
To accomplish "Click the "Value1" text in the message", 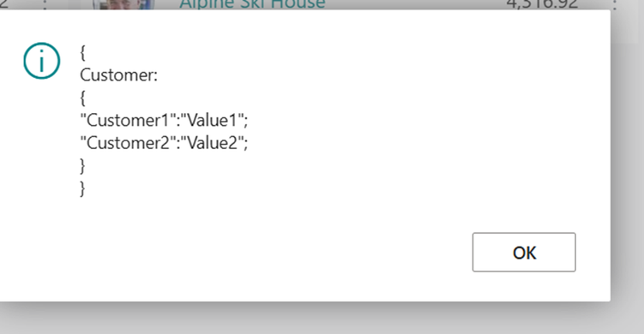I will pyautogui.click(x=213, y=120).
